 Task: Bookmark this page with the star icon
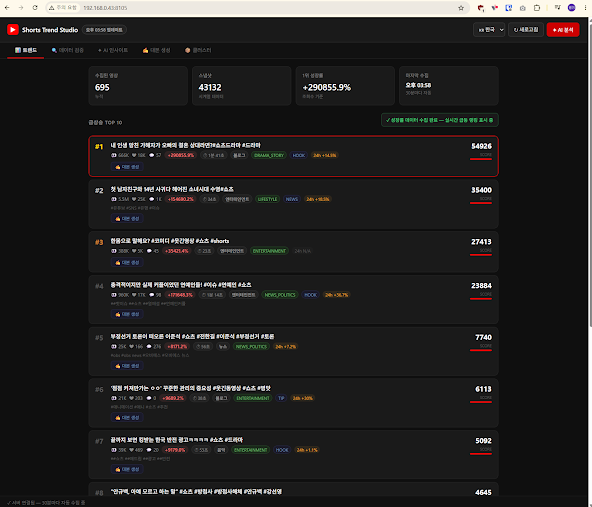(461, 8)
